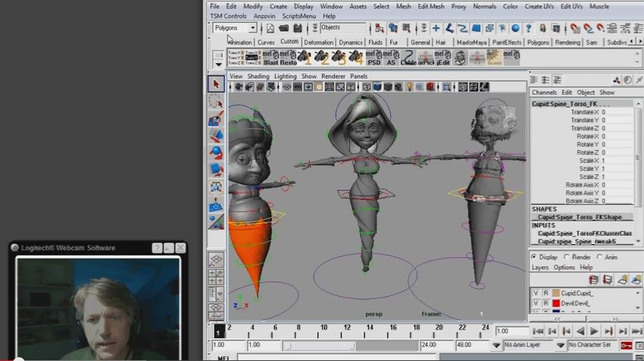The height and width of the screenshot is (361, 644).
Task: Switch to the Dynamics shelf tab
Action: [351, 42]
